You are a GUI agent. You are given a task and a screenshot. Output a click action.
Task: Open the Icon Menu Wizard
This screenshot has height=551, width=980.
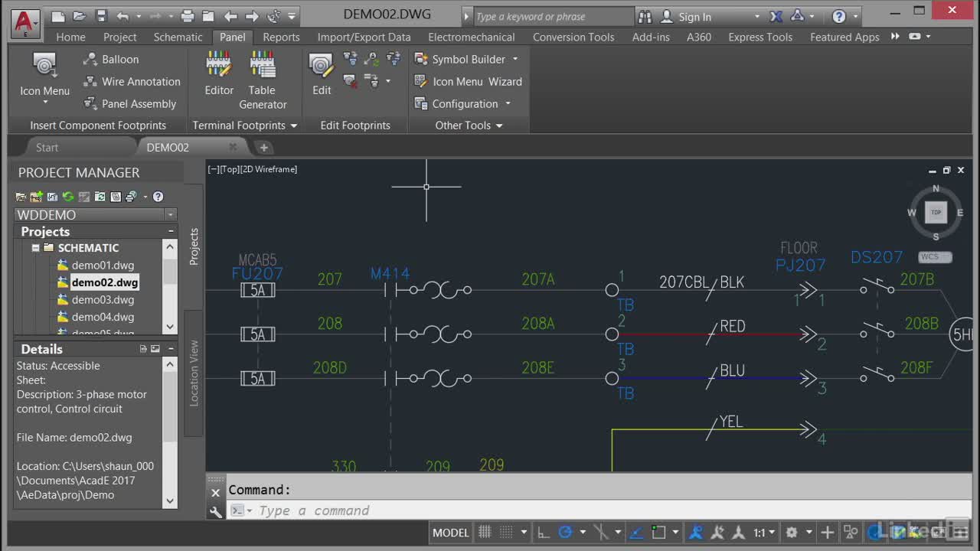(468, 81)
